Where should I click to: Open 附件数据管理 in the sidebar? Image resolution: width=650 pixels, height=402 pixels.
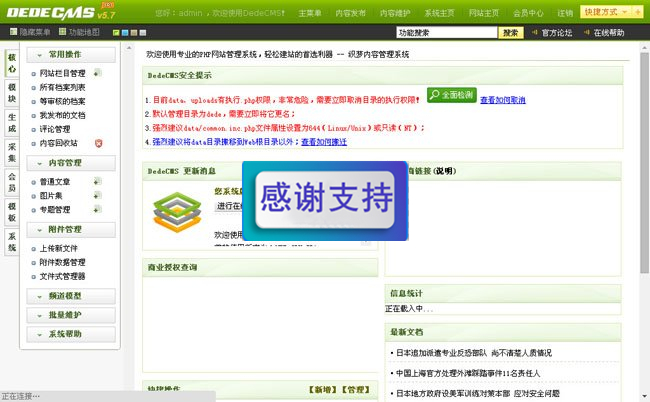(63, 263)
